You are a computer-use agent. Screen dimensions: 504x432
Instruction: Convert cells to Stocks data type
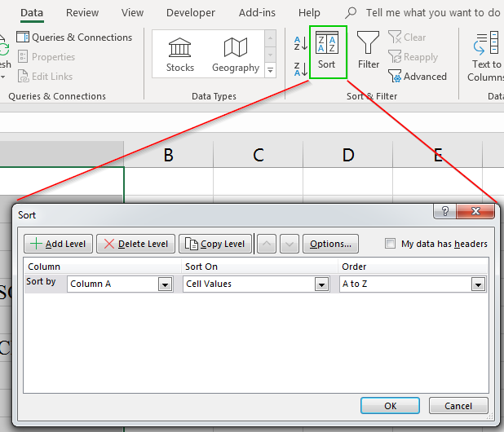[180, 55]
